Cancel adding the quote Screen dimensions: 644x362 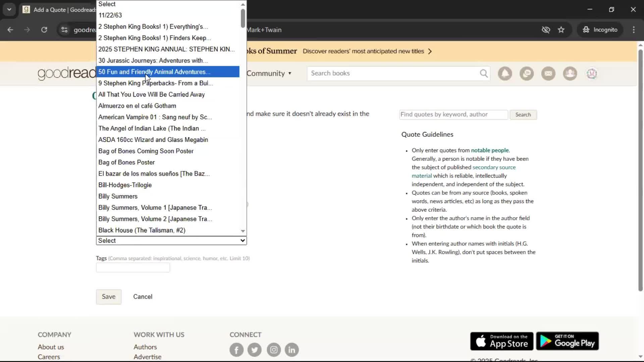[143, 297]
